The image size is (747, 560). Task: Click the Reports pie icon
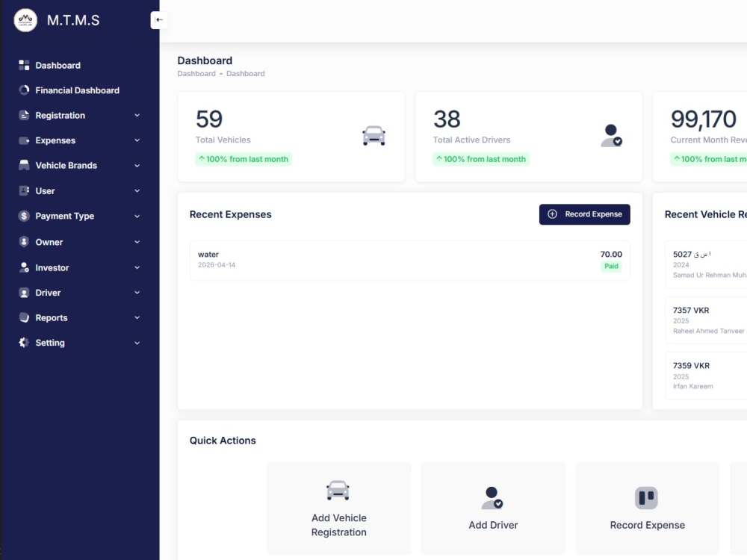click(x=24, y=317)
